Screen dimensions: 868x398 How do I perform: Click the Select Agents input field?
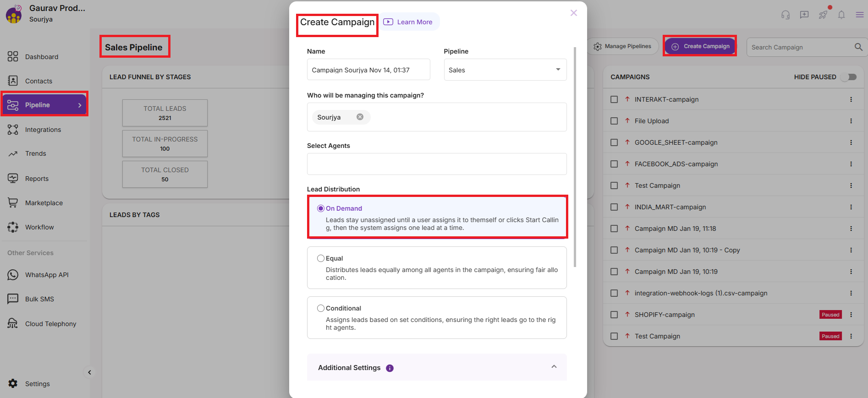point(437,164)
